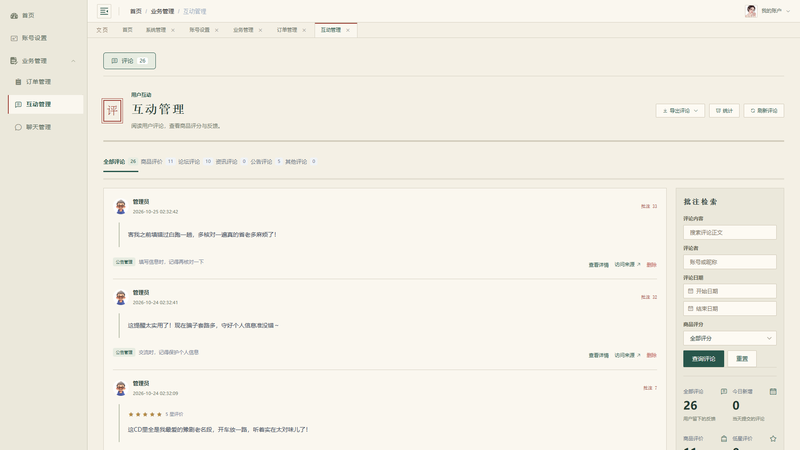Expand the 我的账户 dropdown arrow
Image resolution: width=800 pixels, height=450 pixels.
point(788,11)
